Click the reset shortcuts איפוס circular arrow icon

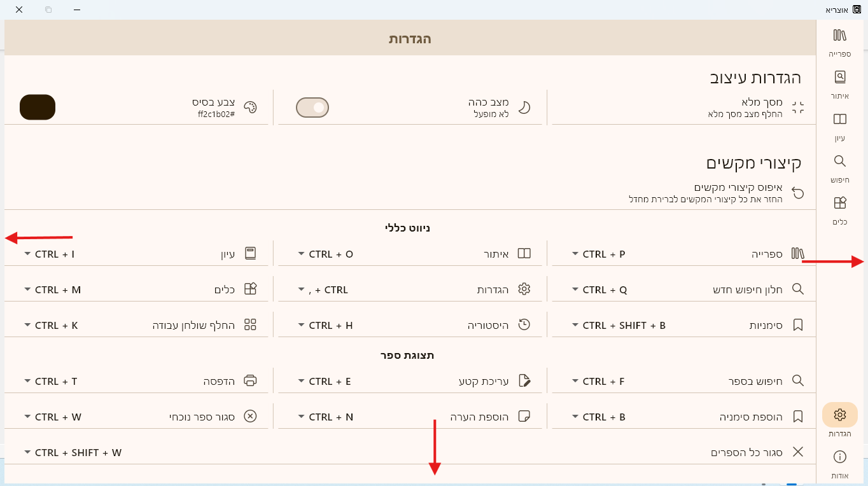[797, 193]
